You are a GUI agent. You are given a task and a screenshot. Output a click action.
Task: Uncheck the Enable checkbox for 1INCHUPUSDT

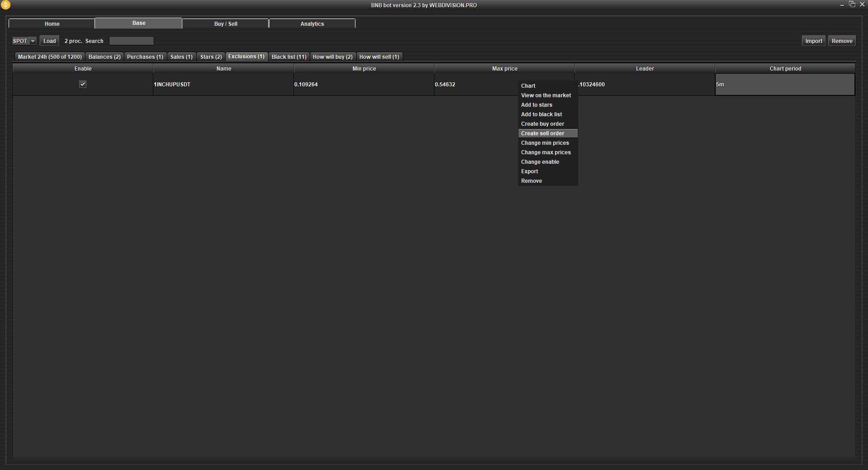[83, 84]
